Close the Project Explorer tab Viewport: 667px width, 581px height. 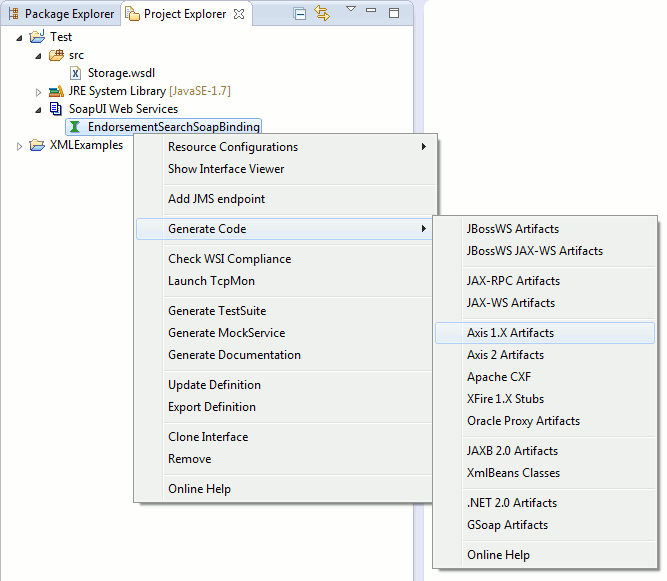tap(239, 14)
